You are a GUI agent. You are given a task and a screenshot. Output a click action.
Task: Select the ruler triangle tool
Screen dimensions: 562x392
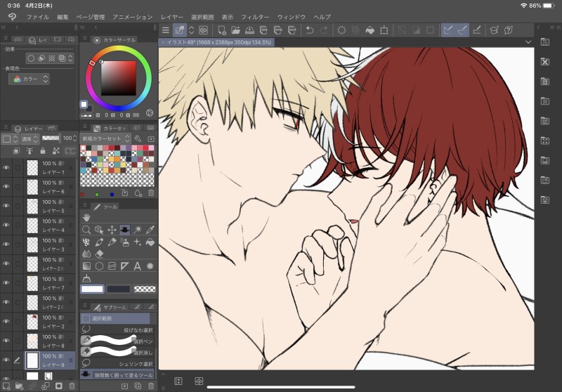(125, 266)
